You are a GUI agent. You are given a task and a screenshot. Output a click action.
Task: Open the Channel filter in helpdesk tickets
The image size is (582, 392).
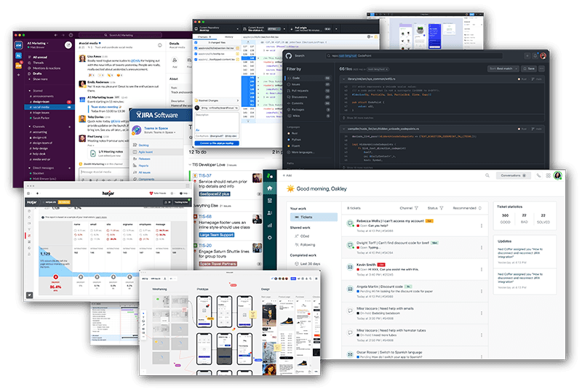(409, 208)
